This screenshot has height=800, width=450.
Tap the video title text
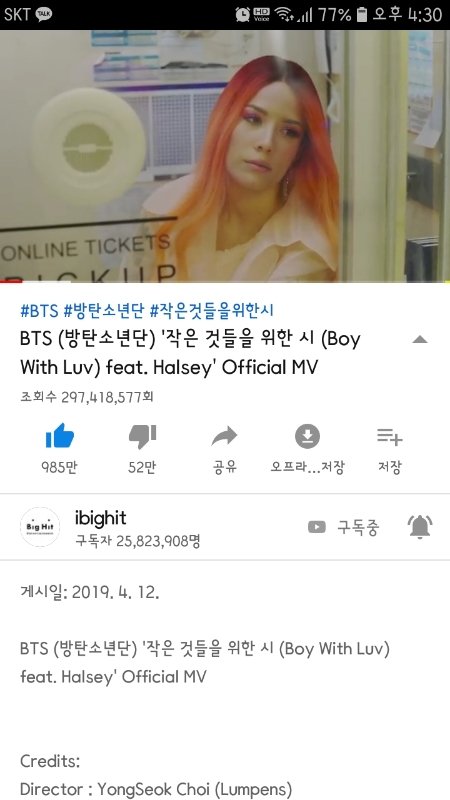[x=190, y=353]
